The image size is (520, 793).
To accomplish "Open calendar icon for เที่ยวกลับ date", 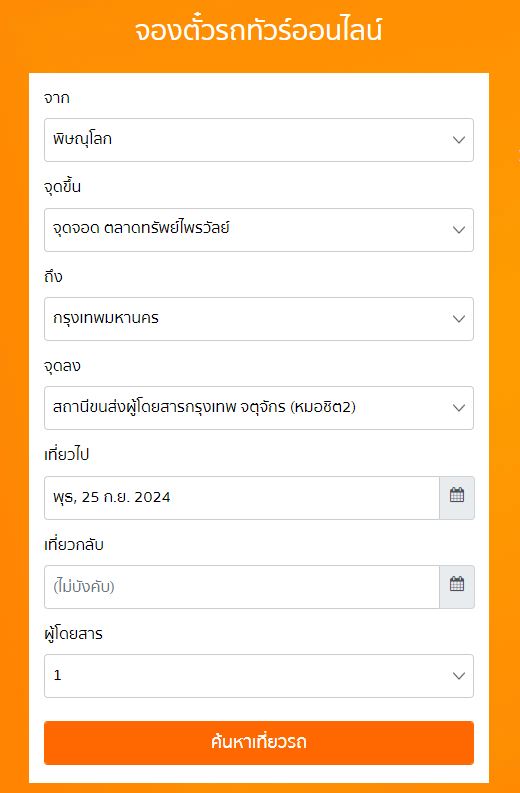I will 457,587.
